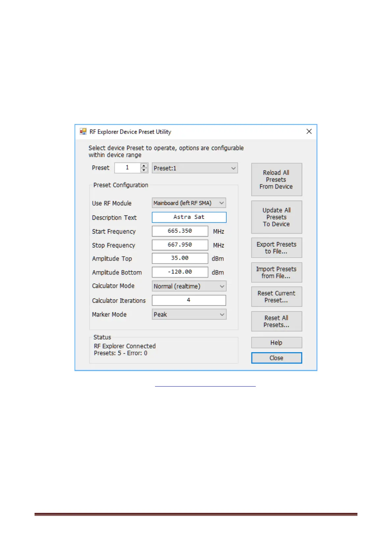This screenshot has width=392, height=554.
Task: Click the RF Explorer app icon in title bar
Action: (83, 132)
